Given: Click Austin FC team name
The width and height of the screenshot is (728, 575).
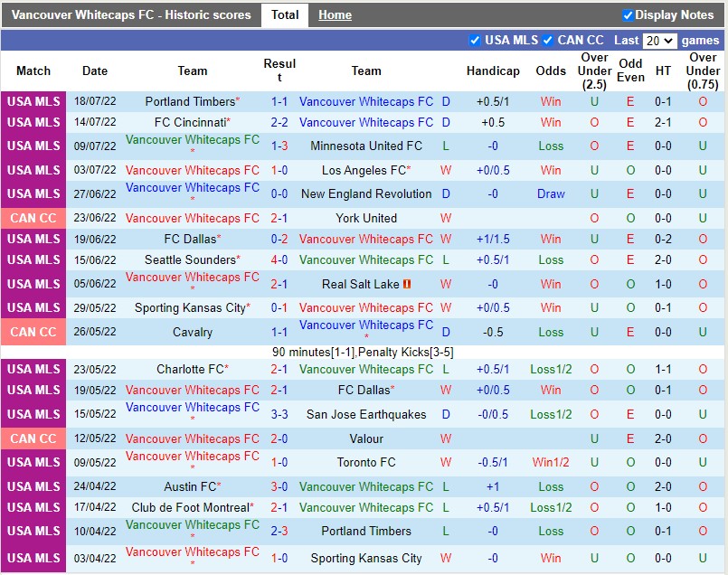Looking at the screenshot, I should pyautogui.click(x=190, y=486).
